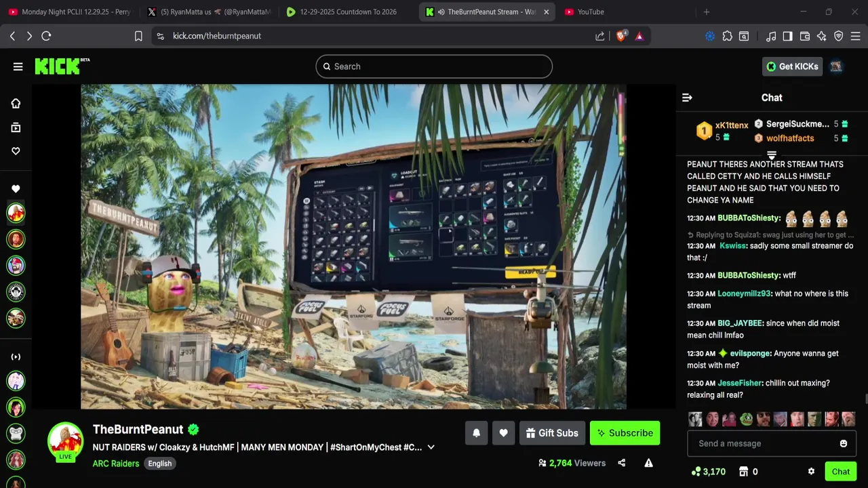868x488 pixels.
Task: Share the stream via share icon
Action: pyautogui.click(x=621, y=463)
